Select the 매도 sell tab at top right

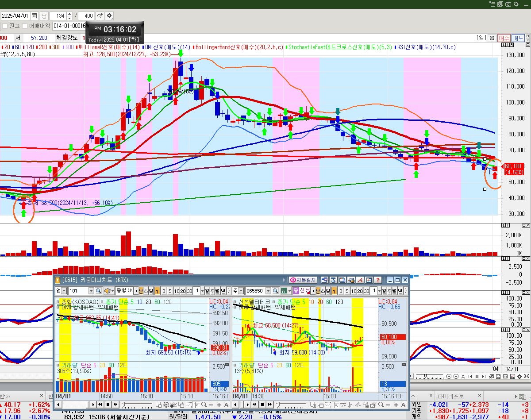518,38
